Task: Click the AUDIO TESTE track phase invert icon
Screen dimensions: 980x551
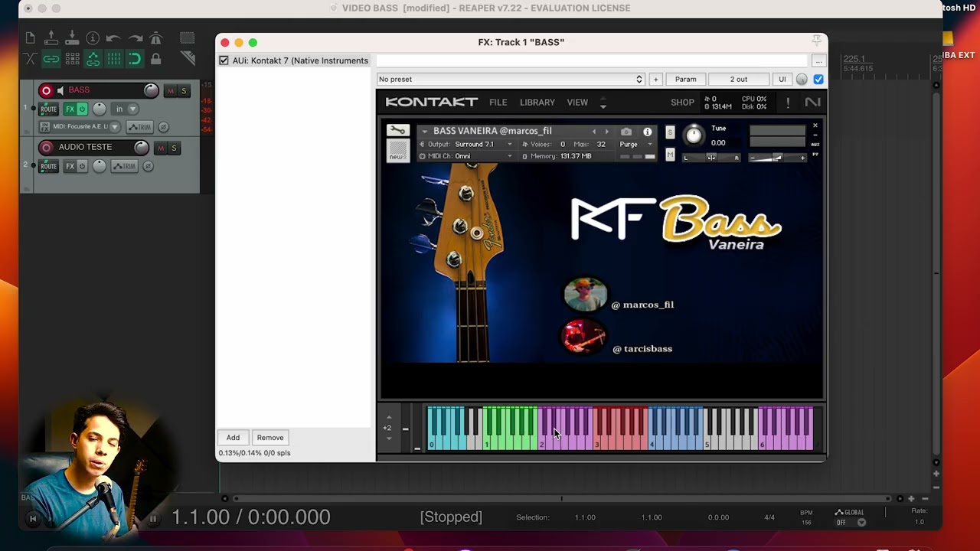Action: (149, 166)
